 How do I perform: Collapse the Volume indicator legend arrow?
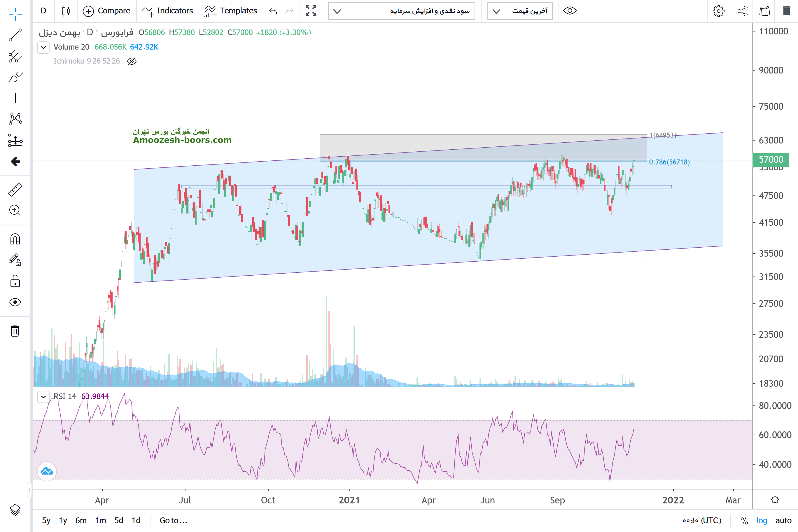(x=43, y=47)
